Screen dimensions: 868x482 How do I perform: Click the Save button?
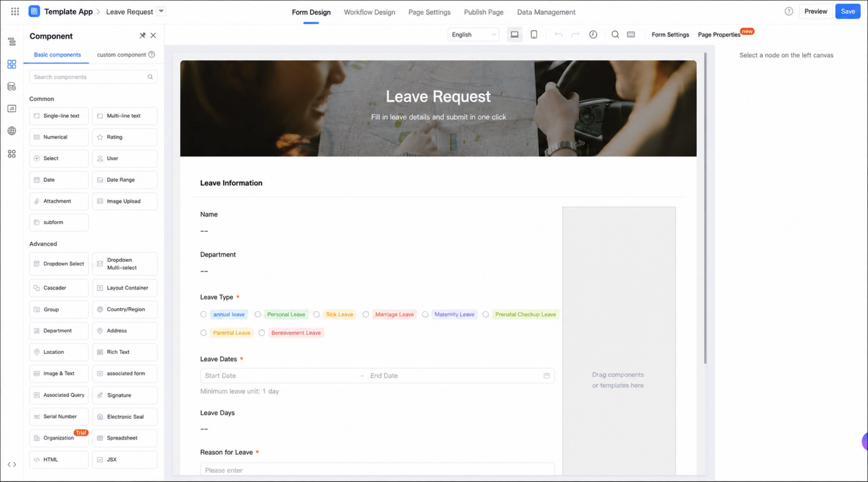[847, 11]
